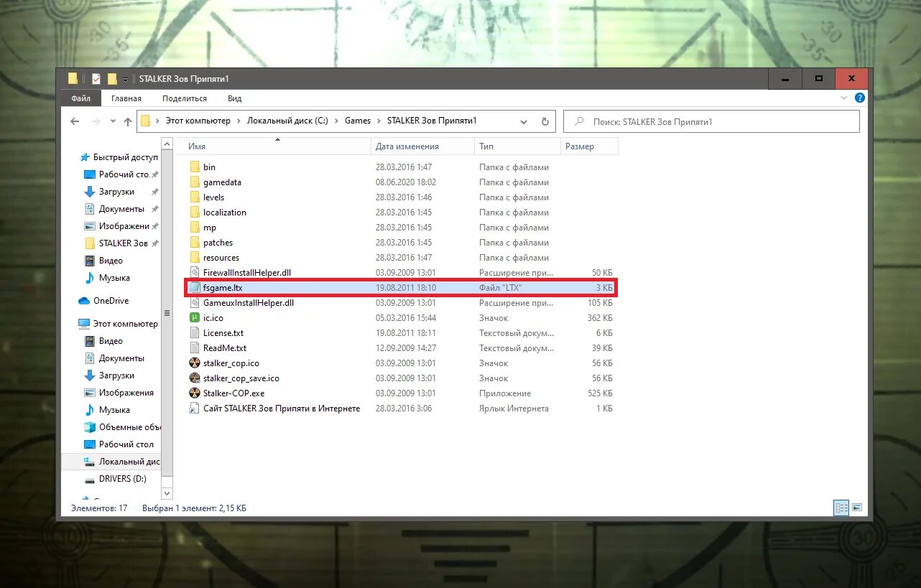Viewport: 921px width, 588px height.
Task: Click the levels folder icon
Action: (x=194, y=197)
